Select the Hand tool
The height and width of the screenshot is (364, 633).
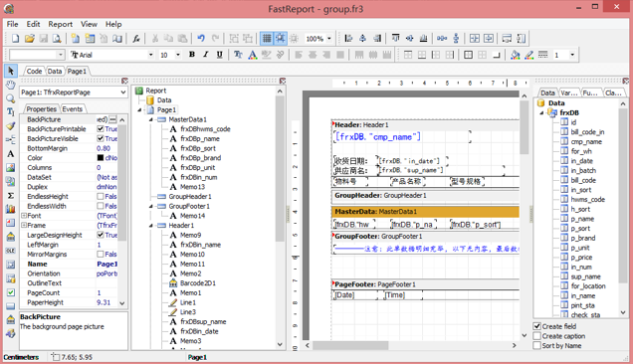(11, 85)
